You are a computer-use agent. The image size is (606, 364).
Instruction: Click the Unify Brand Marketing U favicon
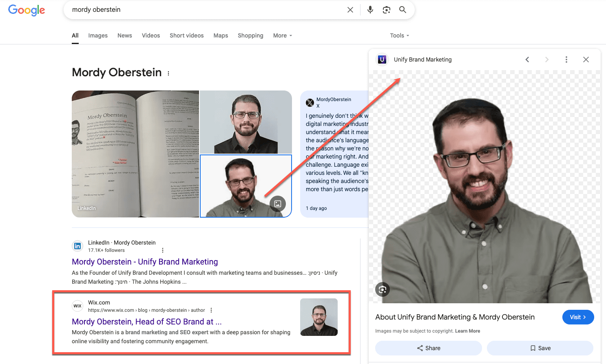pyautogui.click(x=382, y=60)
